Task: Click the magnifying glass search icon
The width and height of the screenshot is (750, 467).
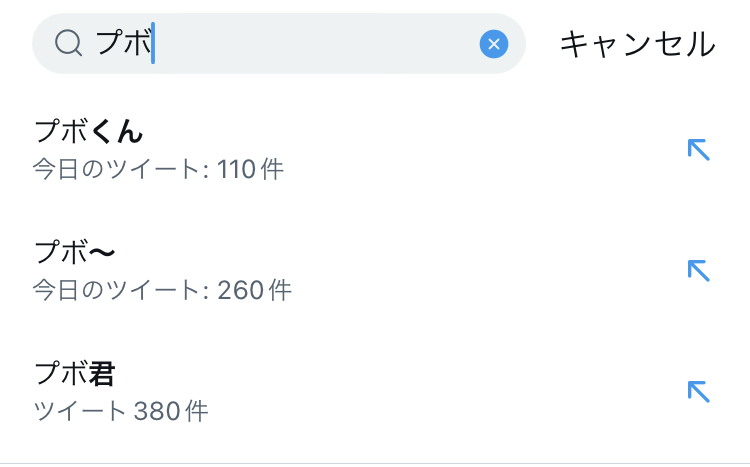Action: click(x=68, y=44)
